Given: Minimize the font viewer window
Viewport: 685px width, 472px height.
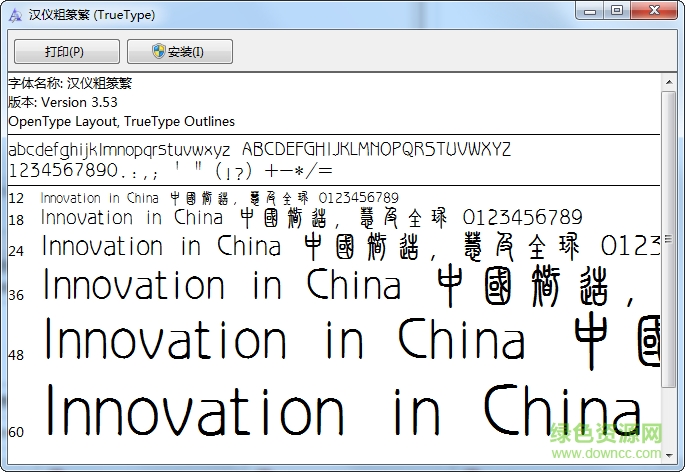Looking at the screenshot, I should (x=590, y=10).
